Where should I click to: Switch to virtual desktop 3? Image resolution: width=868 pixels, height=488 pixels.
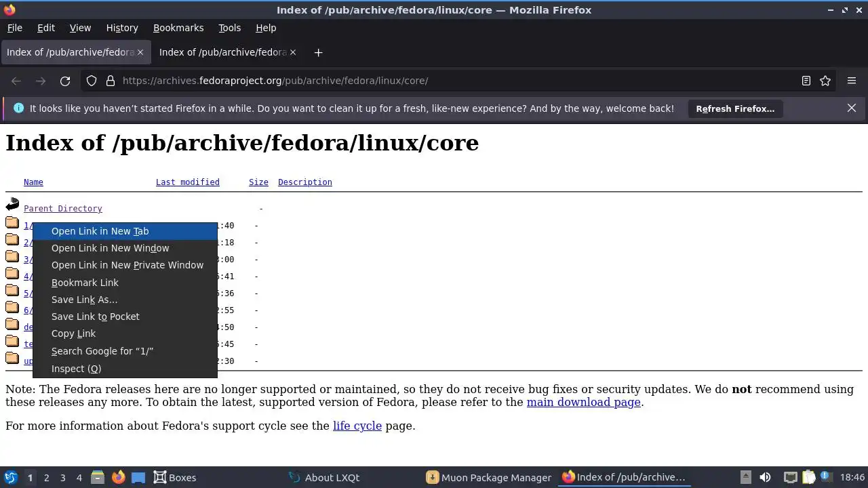coord(62,477)
